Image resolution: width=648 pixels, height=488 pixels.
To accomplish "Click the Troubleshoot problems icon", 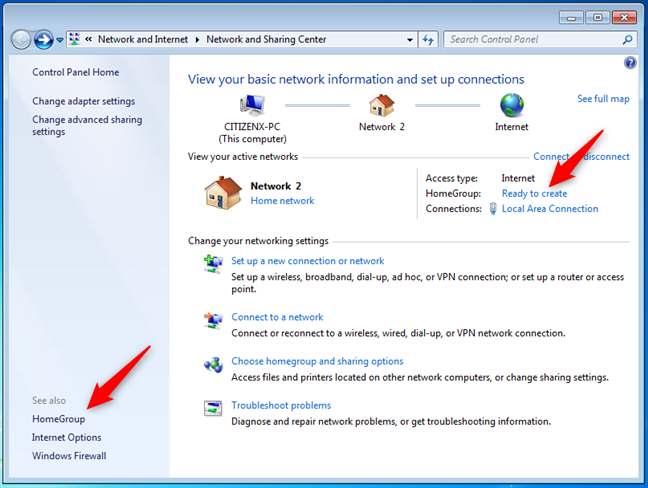I will [x=213, y=408].
